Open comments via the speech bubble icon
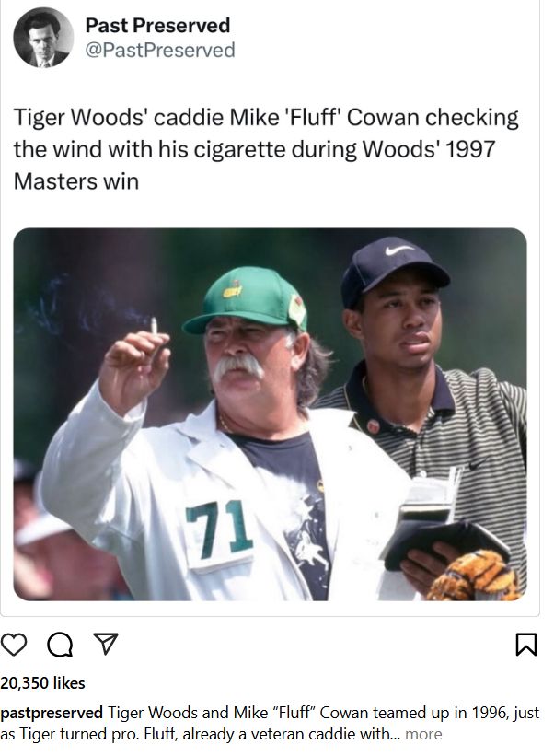 pos(60,645)
